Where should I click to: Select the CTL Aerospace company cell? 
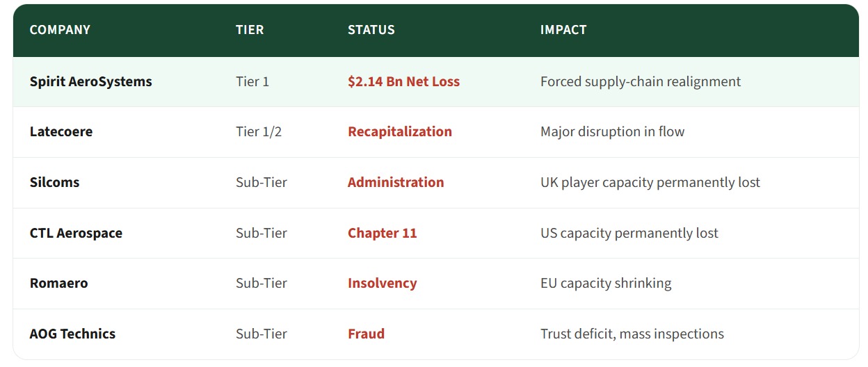click(x=76, y=233)
